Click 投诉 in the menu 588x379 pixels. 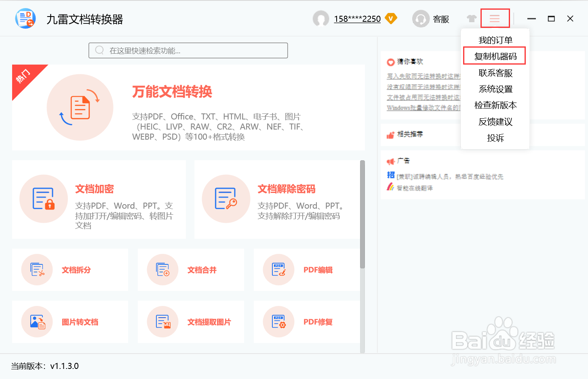[x=495, y=138]
